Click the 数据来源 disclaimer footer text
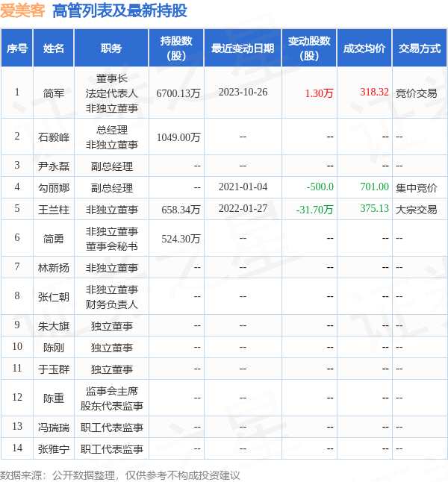Viewport: 448px width, 482px height. tap(119, 475)
